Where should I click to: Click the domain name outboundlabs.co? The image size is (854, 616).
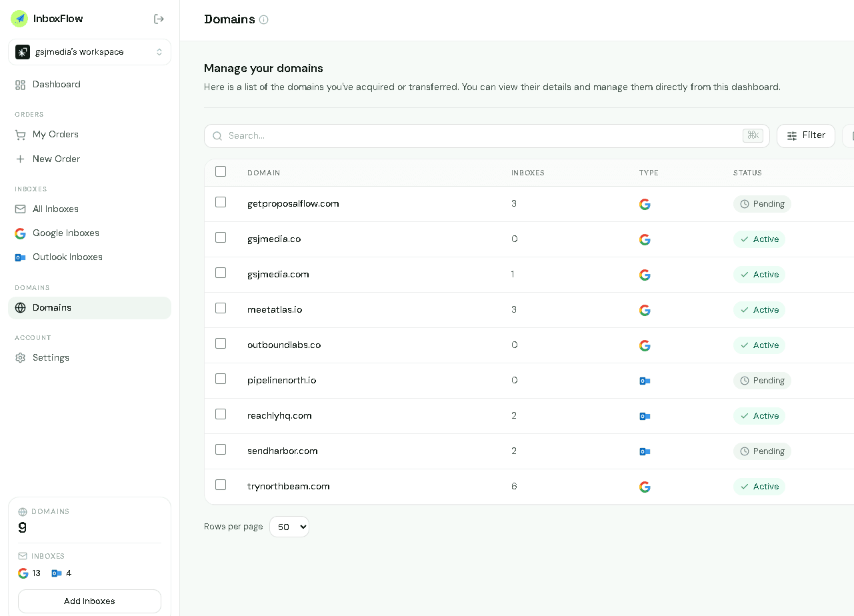click(284, 345)
